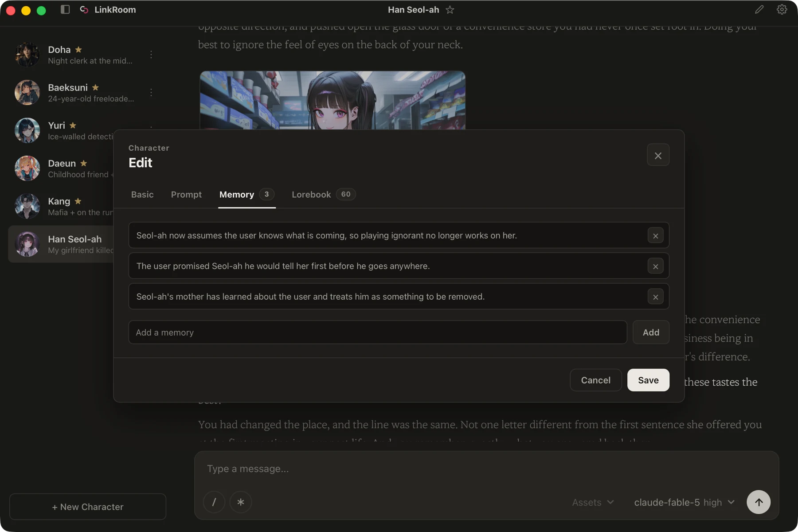Switch to the Basic tab

[x=142, y=195]
